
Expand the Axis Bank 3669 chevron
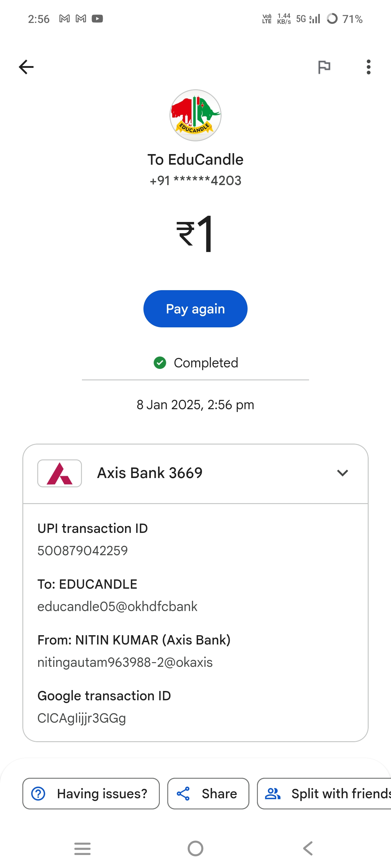click(342, 473)
